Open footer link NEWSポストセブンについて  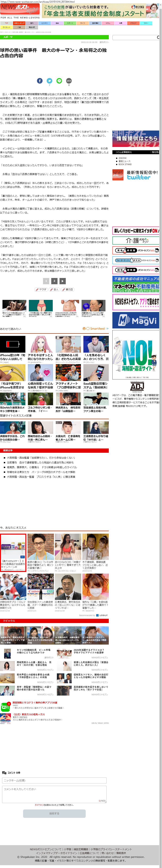45,849
